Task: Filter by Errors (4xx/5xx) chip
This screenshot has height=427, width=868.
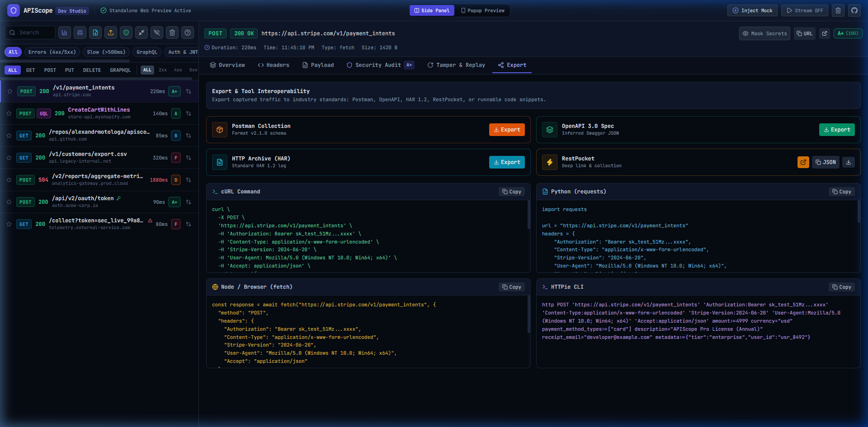Action: click(x=52, y=52)
